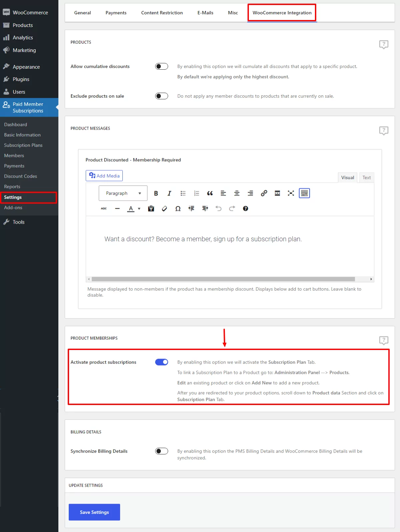Switch to the Payments settings tab

click(116, 13)
